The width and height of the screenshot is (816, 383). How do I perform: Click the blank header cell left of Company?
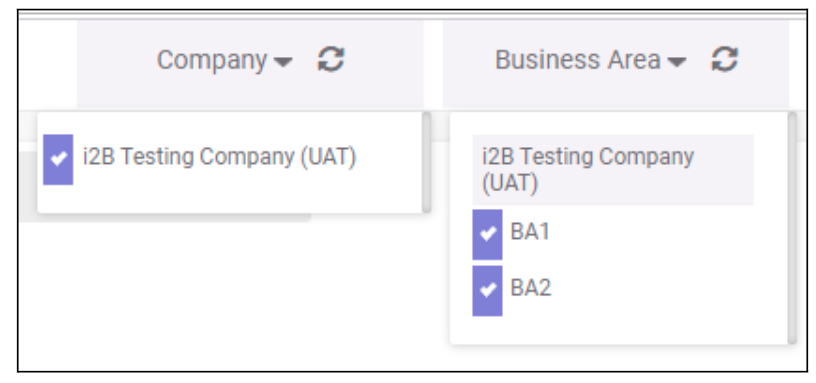coord(48,63)
